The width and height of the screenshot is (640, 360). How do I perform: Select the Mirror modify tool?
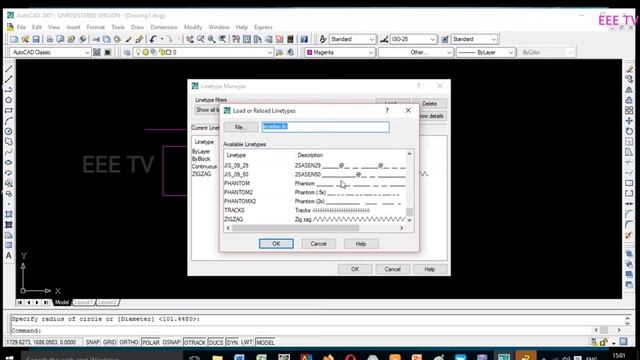point(629,89)
